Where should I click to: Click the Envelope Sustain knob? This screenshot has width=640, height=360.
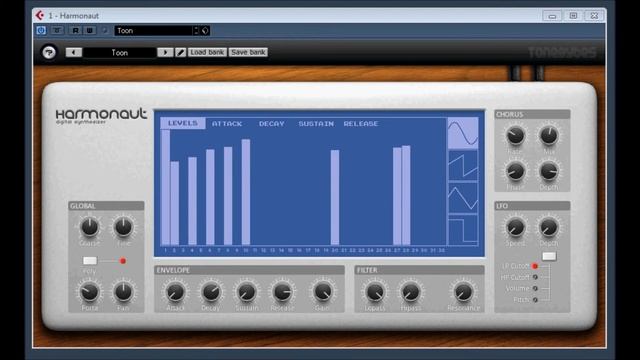(247, 292)
